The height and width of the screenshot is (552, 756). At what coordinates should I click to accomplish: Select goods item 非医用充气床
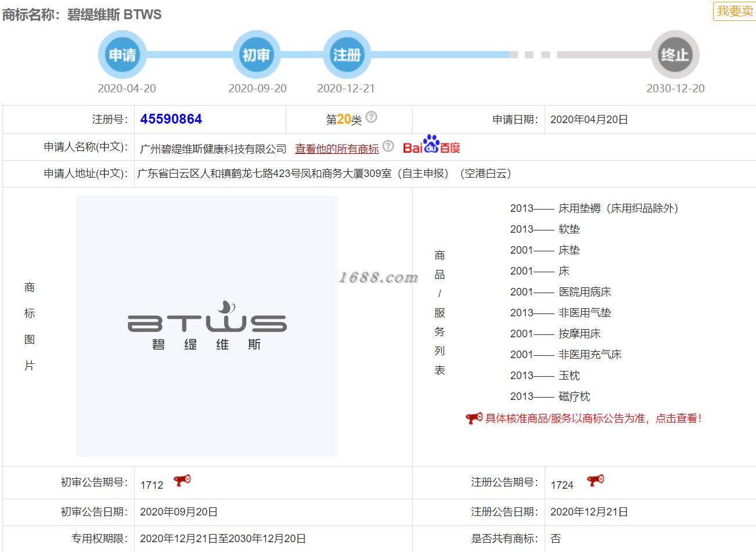click(x=590, y=355)
